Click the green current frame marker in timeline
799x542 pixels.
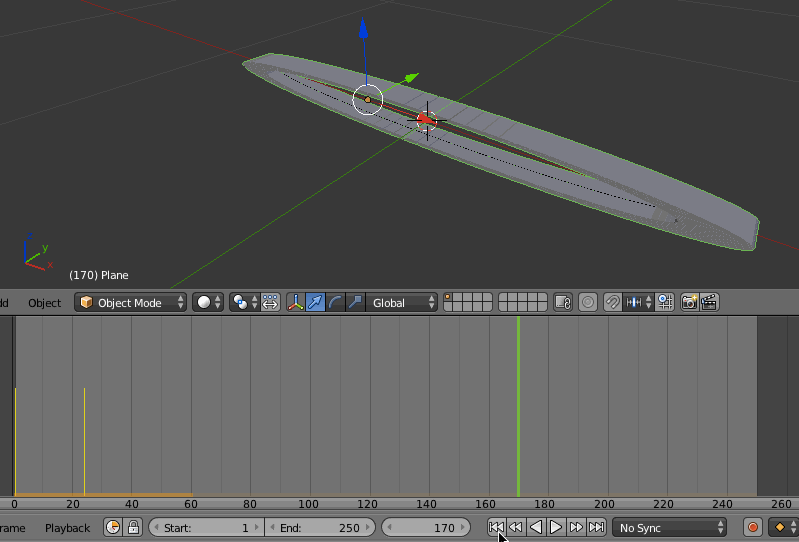click(x=518, y=405)
